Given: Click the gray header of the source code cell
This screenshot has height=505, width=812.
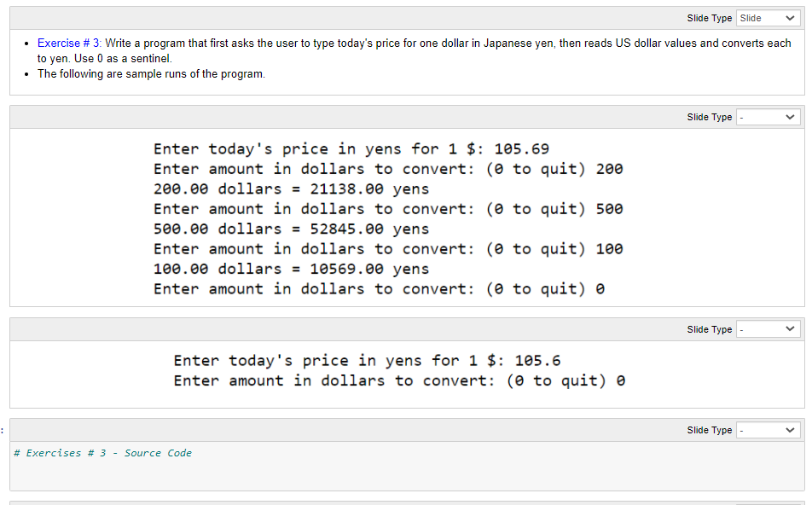Looking at the screenshot, I should [341, 429].
